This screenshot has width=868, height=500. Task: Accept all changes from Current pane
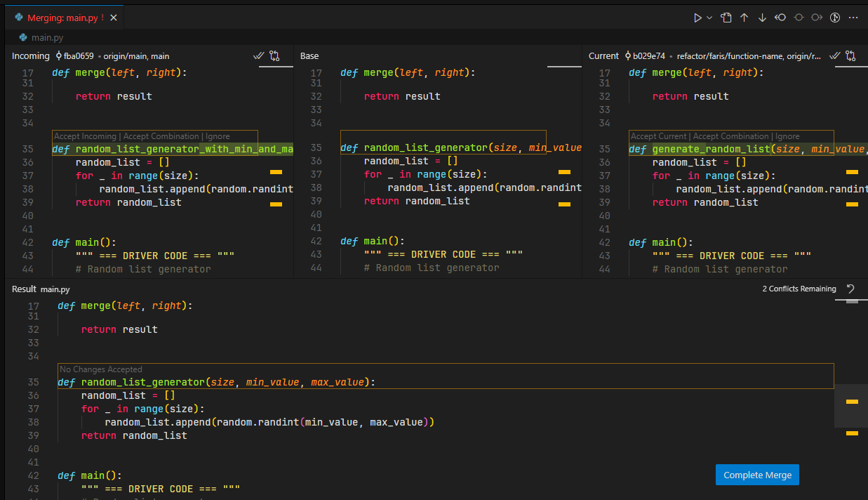tap(835, 55)
